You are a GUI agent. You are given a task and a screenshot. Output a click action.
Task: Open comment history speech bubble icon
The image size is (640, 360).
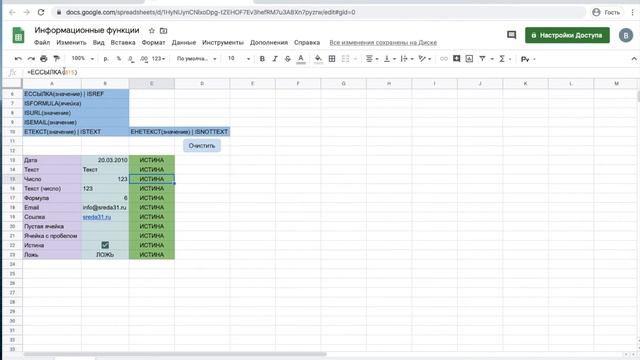(x=511, y=35)
